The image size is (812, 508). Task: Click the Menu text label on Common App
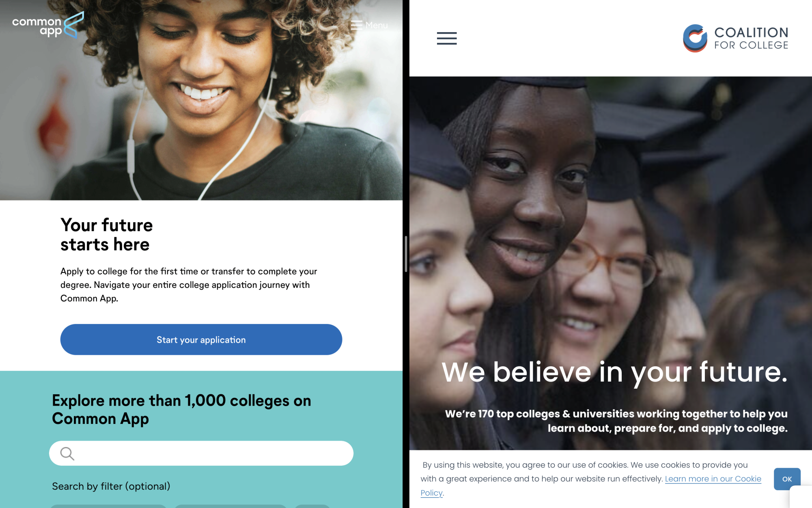(x=376, y=25)
